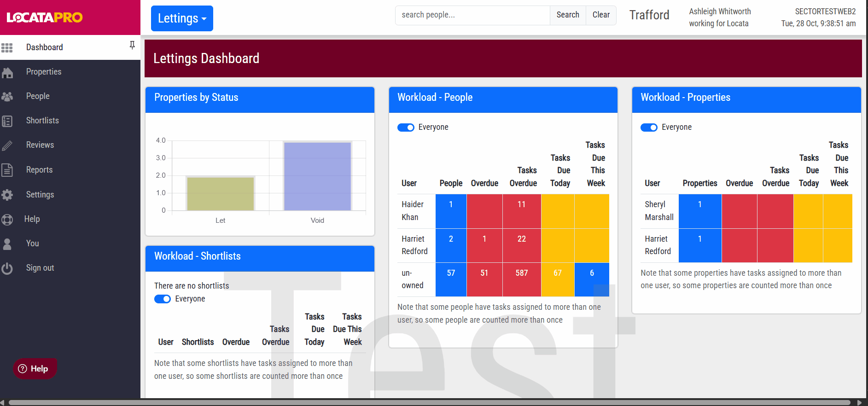
Task: Click the Reviews pencil icon
Action: click(x=7, y=145)
